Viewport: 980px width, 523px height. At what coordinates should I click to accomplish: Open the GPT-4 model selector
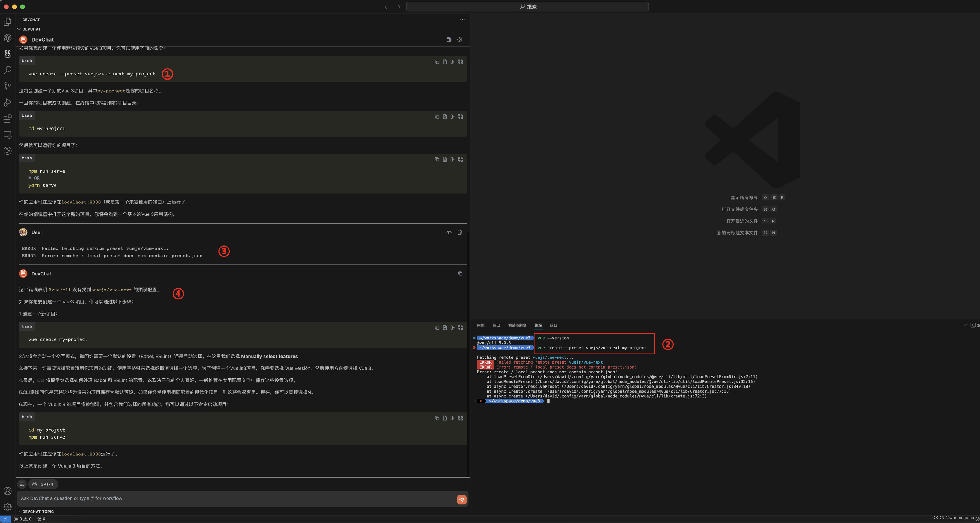pos(43,484)
